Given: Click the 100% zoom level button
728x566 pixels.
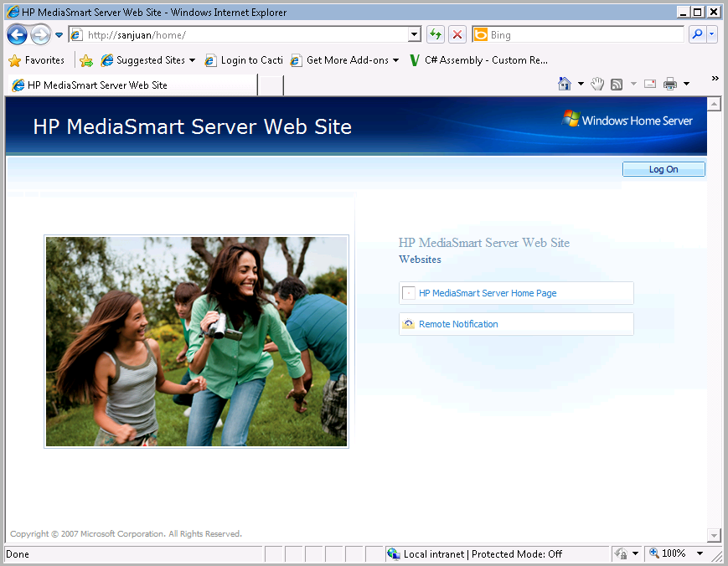Looking at the screenshot, I should [668, 553].
